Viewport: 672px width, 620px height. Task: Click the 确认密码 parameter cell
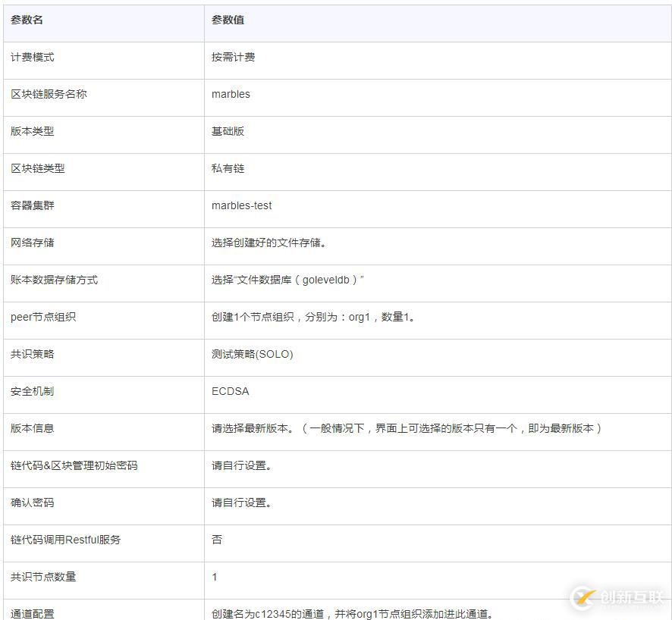[28, 503]
